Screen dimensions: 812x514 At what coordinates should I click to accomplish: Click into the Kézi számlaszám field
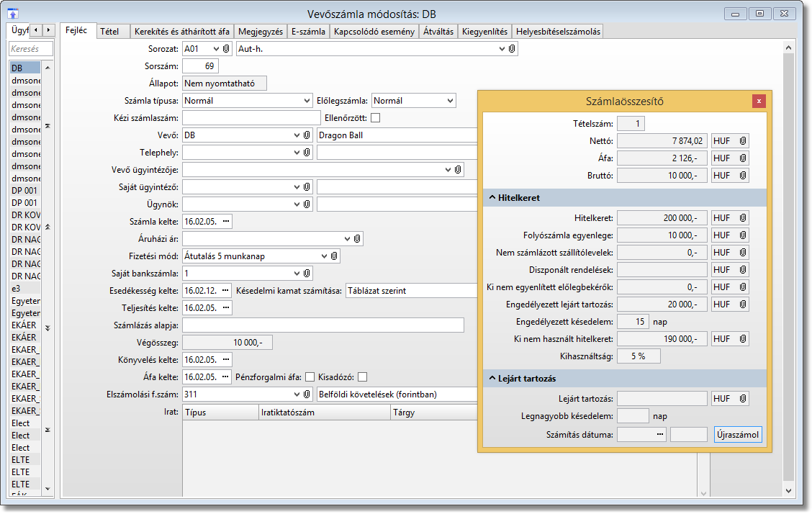251,118
